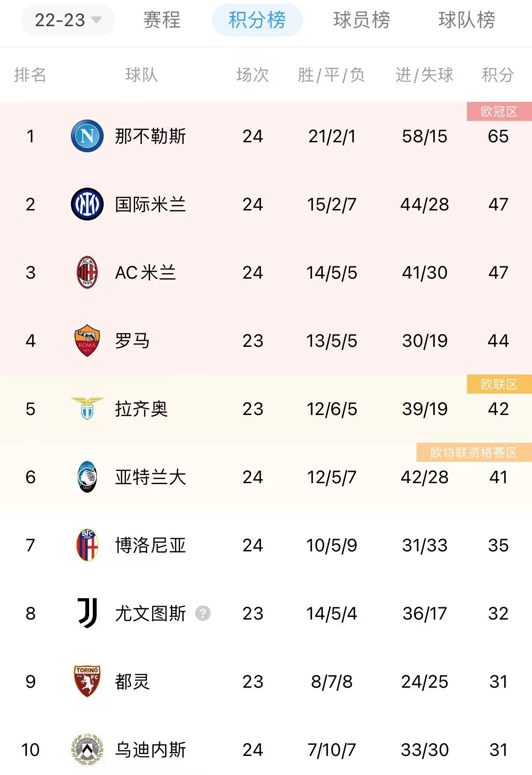Image resolution: width=532 pixels, height=775 pixels.
Task: Tap the Atalanta crest icon
Action: (87, 477)
